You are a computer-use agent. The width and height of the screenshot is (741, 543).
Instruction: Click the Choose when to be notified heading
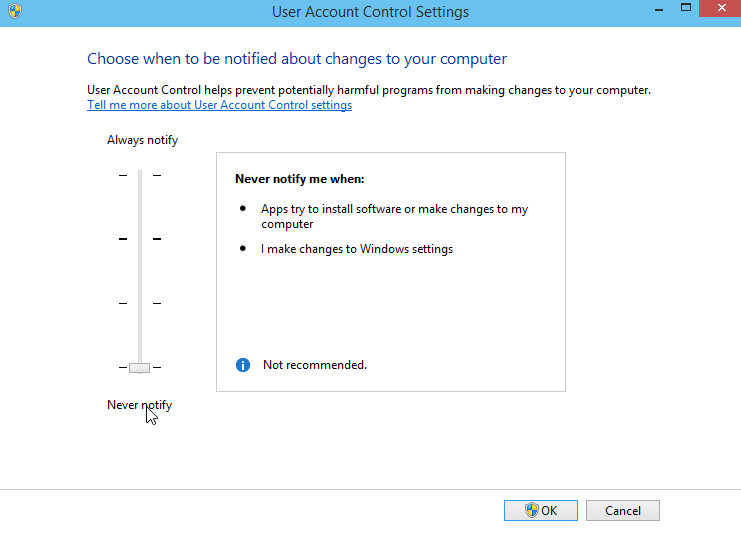pyautogui.click(x=297, y=59)
